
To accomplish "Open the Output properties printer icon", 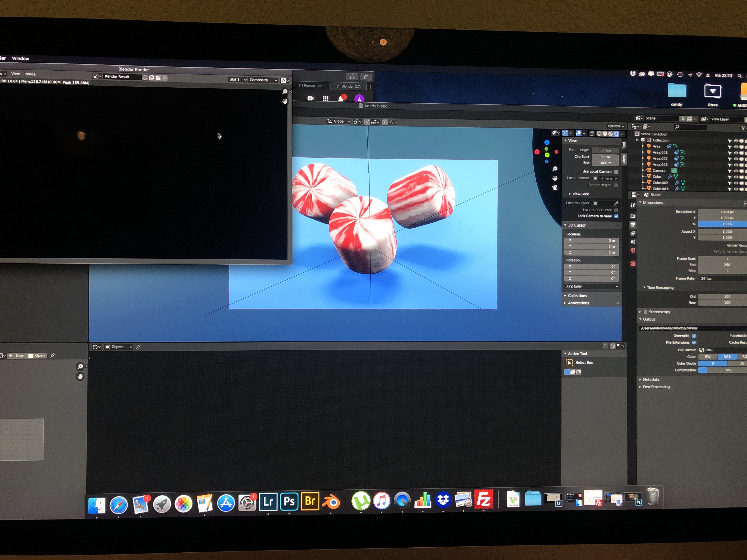I will pyautogui.click(x=633, y=224).
